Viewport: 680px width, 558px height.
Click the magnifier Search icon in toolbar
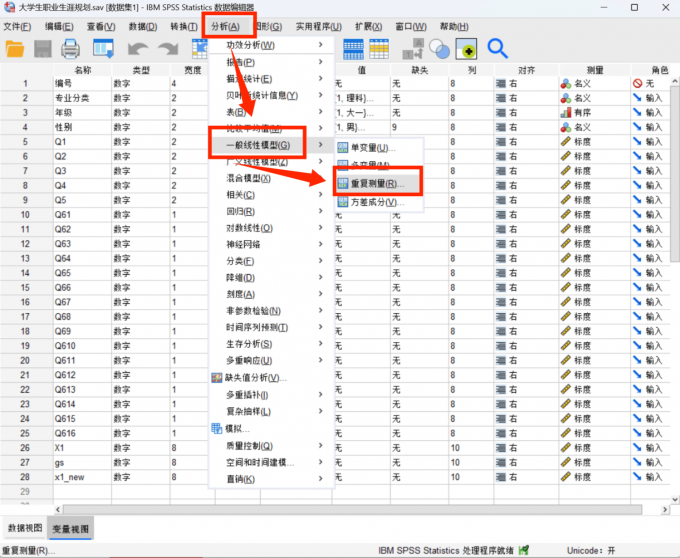coord(497,48)
